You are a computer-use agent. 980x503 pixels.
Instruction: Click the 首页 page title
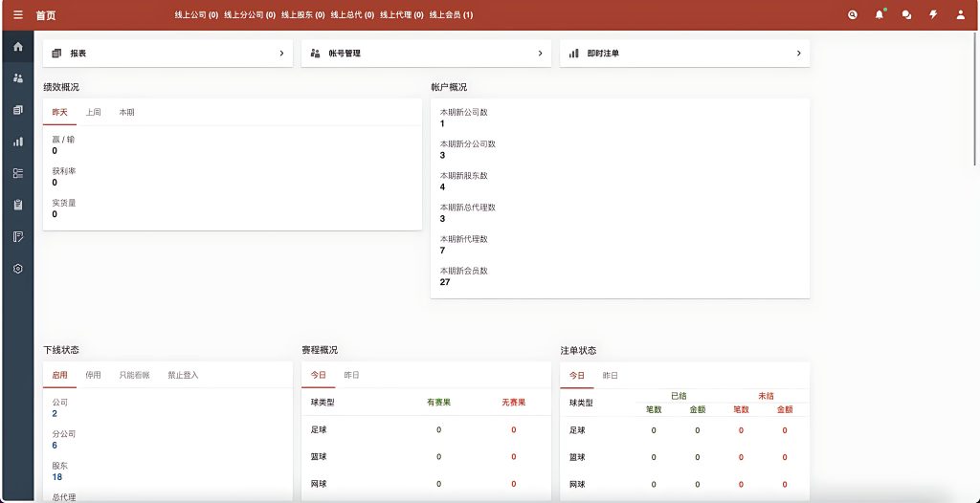(46, 15)
